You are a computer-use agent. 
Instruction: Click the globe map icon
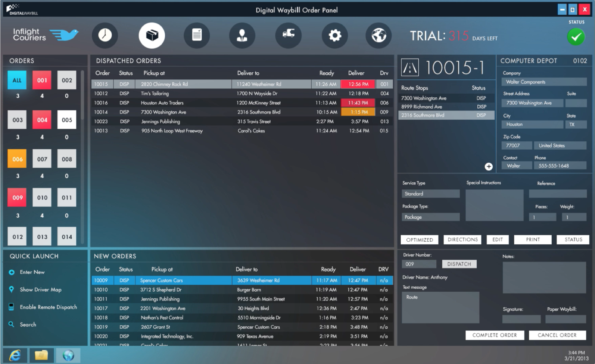click(379, 35)
